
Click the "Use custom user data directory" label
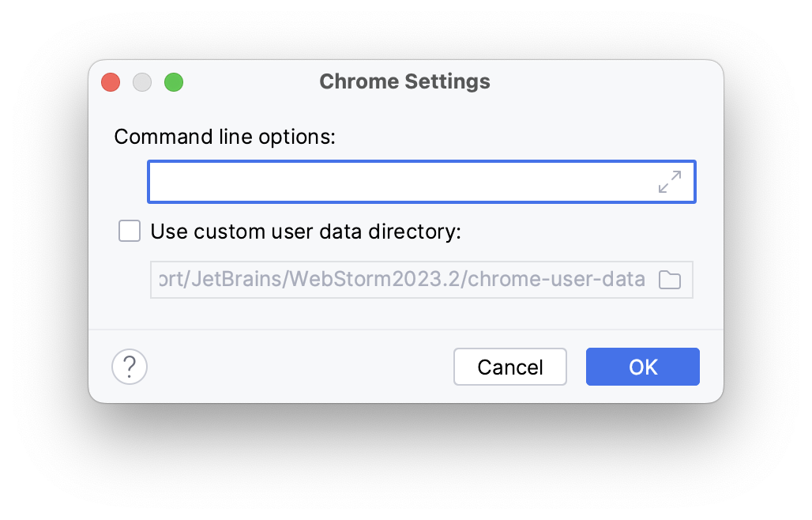pyautogui.click(x=306, y=232)
